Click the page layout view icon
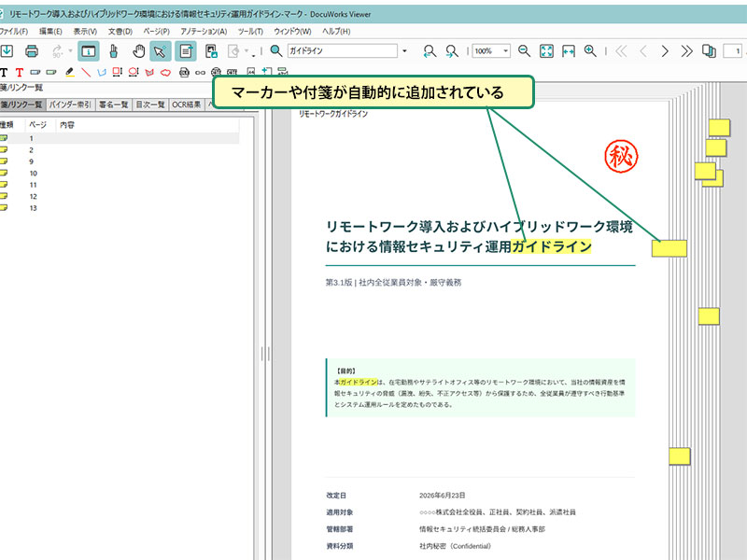 coord(709,51)
